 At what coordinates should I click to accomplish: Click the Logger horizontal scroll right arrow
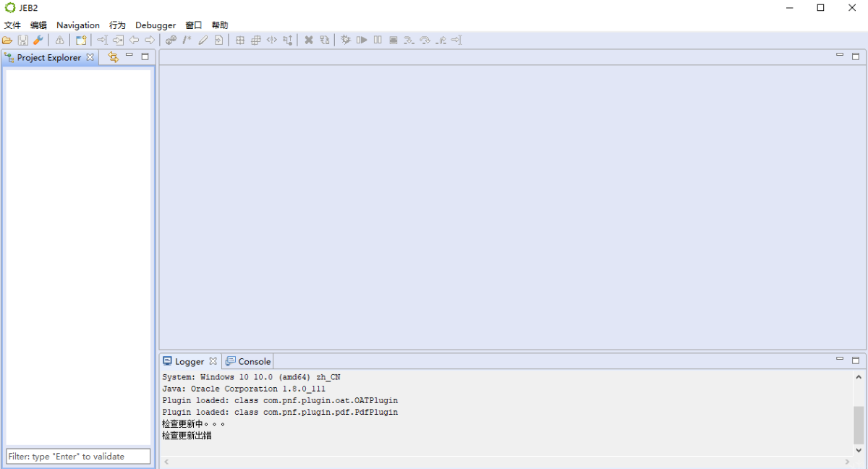point(848,462)
